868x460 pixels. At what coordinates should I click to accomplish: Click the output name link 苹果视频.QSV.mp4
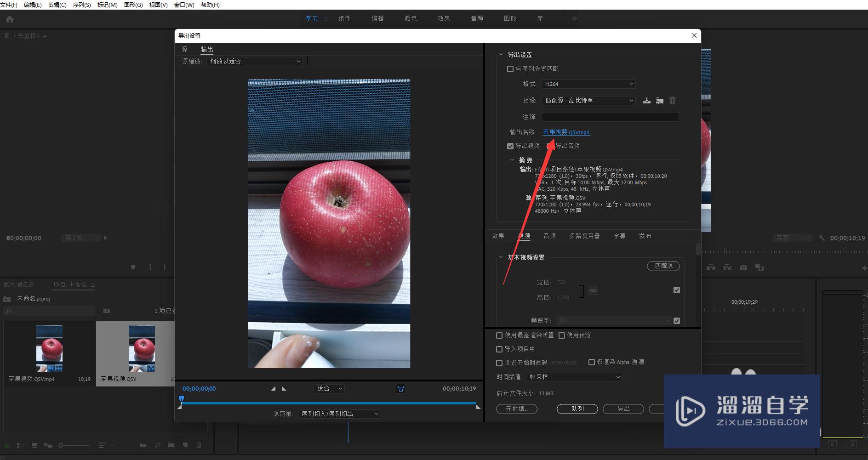click(566, 132)
